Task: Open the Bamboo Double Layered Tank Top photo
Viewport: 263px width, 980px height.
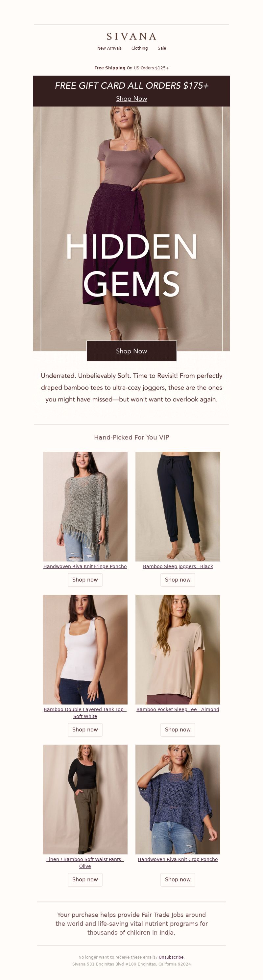Action: click(85, 649)
